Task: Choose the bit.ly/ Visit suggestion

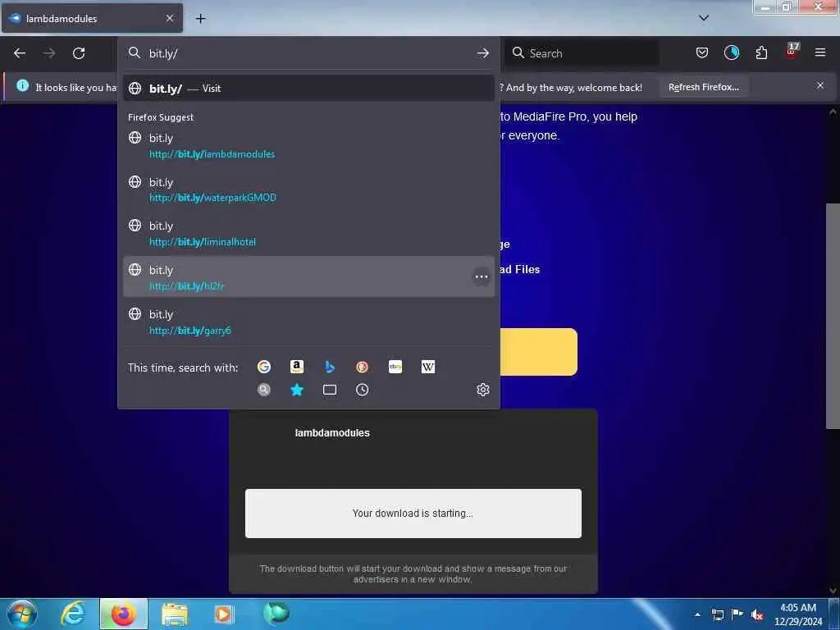Action: 308,89
